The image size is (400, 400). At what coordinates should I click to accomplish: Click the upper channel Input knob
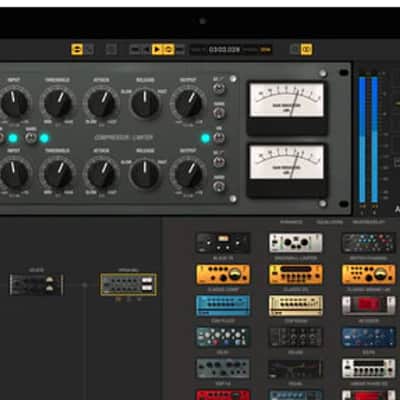14,103
